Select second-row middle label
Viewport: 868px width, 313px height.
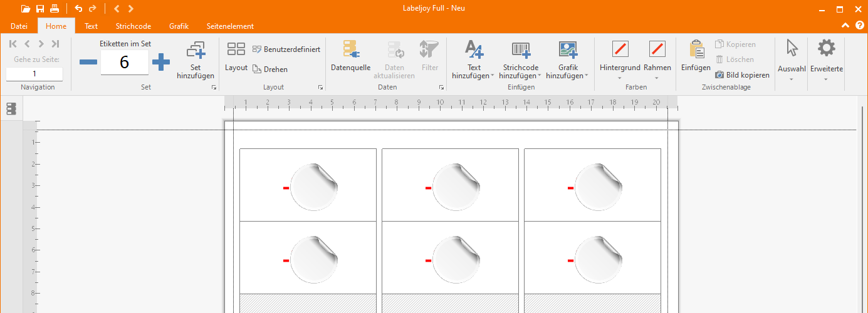[x=450, y=258]
